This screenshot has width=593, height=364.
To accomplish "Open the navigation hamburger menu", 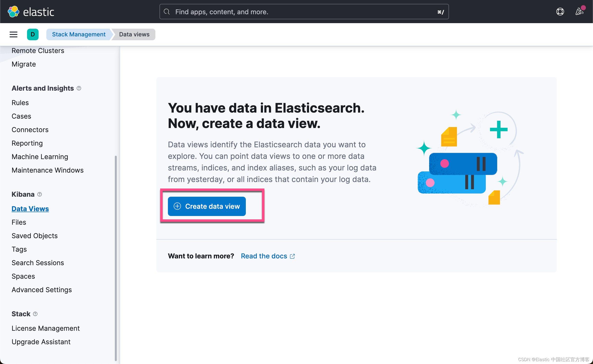I will point(13,34).
